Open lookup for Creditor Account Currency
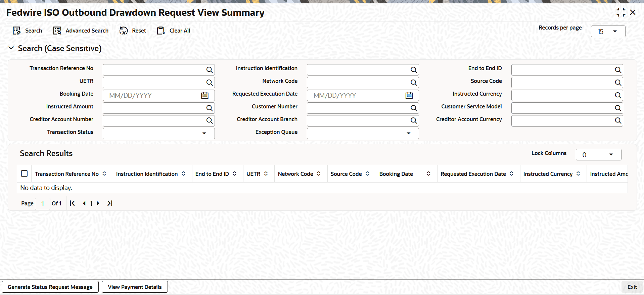This screenshot has height=295, width=644. tap(618, 121)
